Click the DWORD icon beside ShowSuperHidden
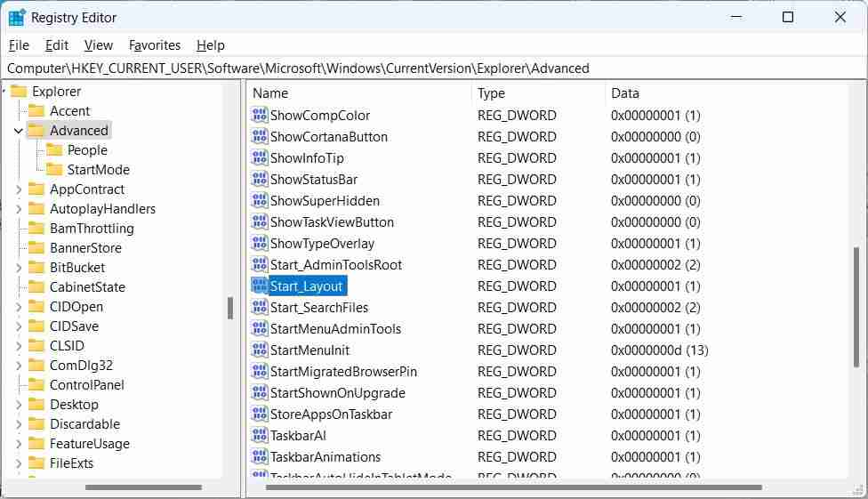The height and width of the screenshot is (499, 868). (x=260, y=200)
